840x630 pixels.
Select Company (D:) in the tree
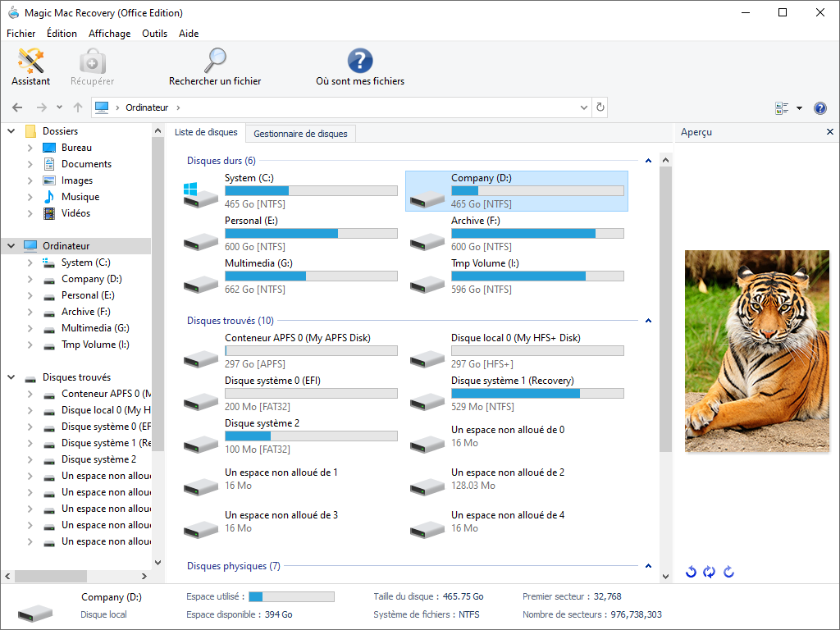[x=92, y=279]
